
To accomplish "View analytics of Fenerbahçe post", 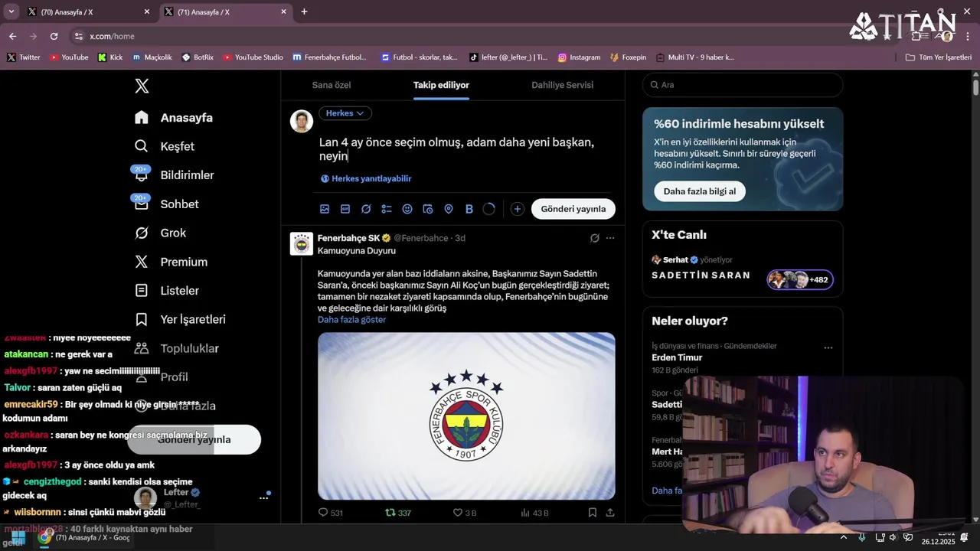I will coord(534,513).
